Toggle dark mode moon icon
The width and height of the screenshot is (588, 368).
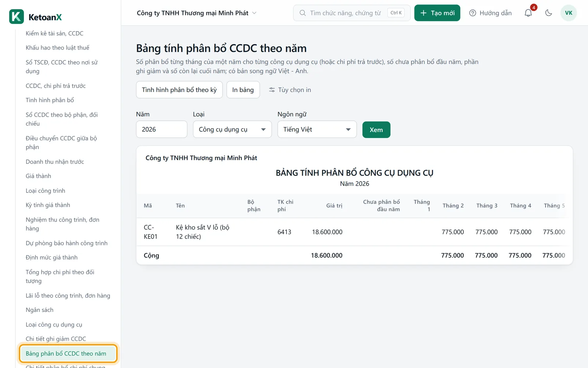pos(549,13)
